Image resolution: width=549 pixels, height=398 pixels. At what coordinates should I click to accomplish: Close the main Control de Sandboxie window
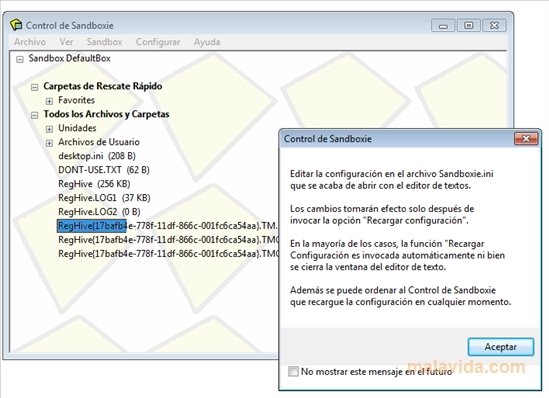[x=494, y=26]
